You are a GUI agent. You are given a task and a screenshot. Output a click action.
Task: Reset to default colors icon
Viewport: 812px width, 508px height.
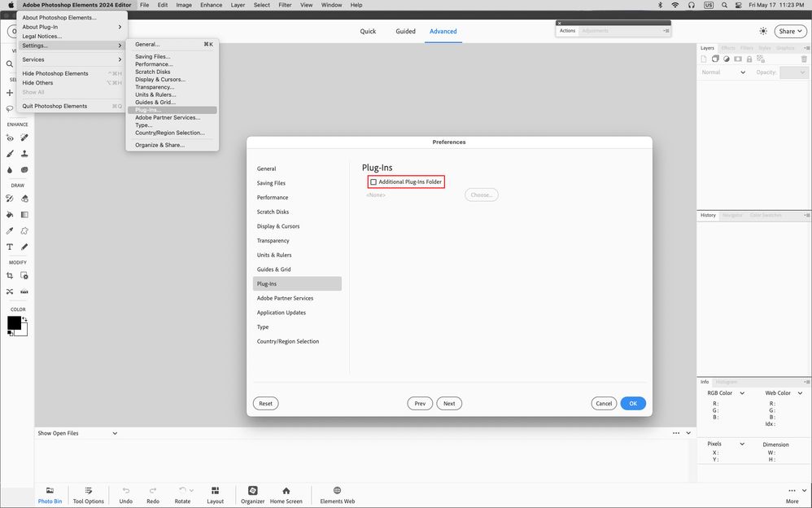click(x=10, y=333)
